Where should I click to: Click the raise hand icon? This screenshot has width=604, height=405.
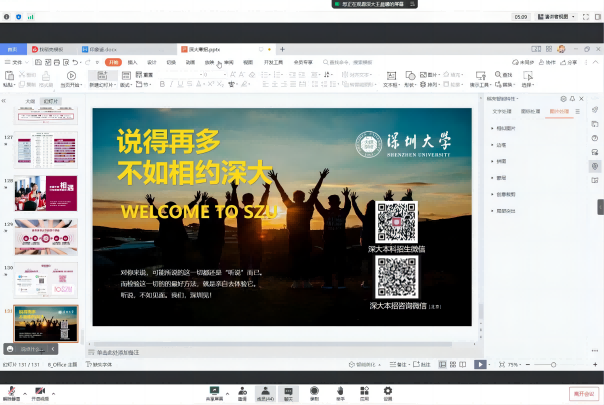[340, 390]
